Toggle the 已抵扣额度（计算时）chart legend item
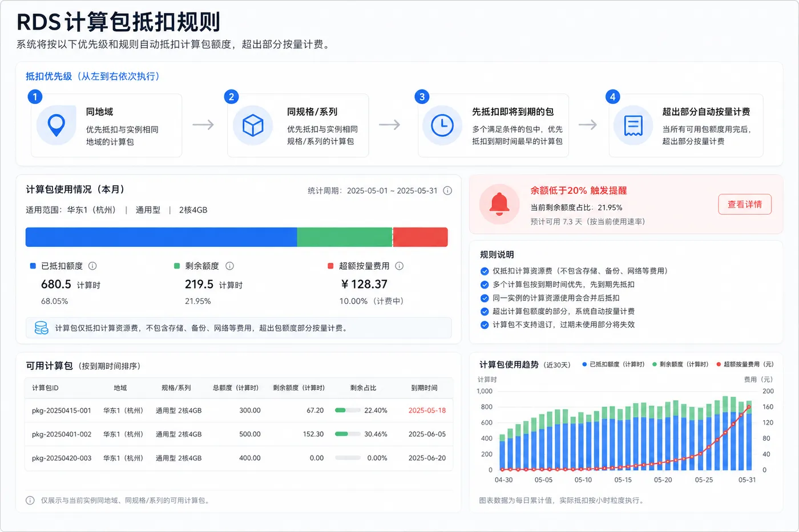 tap(614, 364)
